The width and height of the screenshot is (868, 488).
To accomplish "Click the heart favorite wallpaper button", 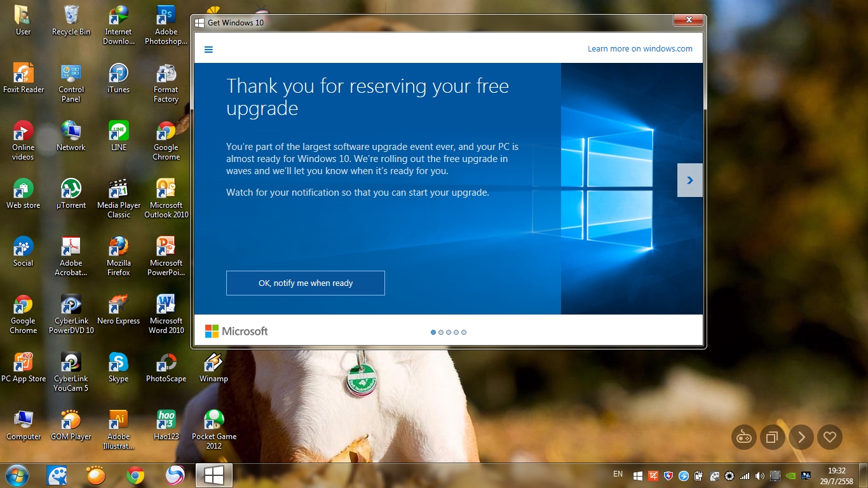I will pyautogui.click(x=829, y=437).
